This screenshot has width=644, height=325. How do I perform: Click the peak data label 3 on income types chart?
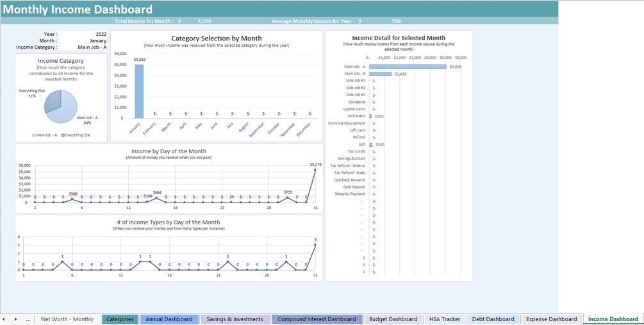tap(315, 240)
